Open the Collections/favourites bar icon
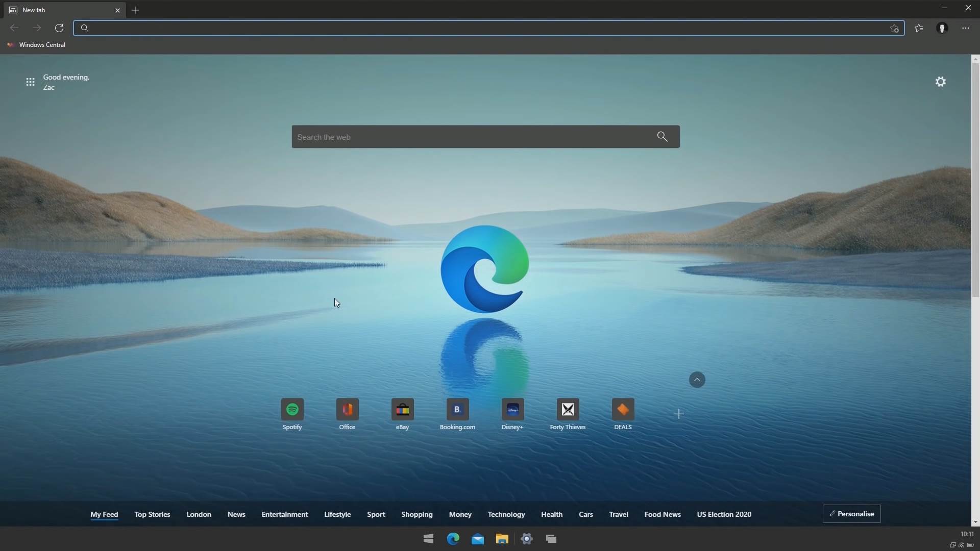The height and width of the screenshot is (551, 980). coord(919,28)
